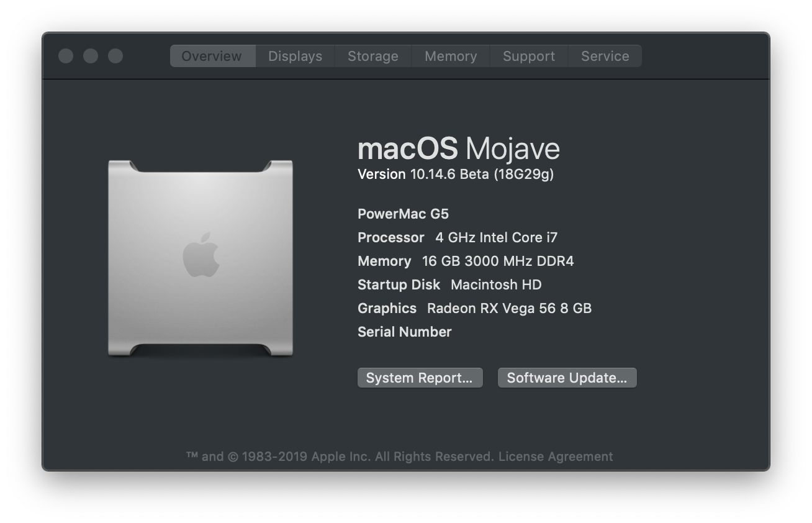Open the Support tab
This screenshot has height=523, width=812.
pyautogui.click(x=529, y=56)
